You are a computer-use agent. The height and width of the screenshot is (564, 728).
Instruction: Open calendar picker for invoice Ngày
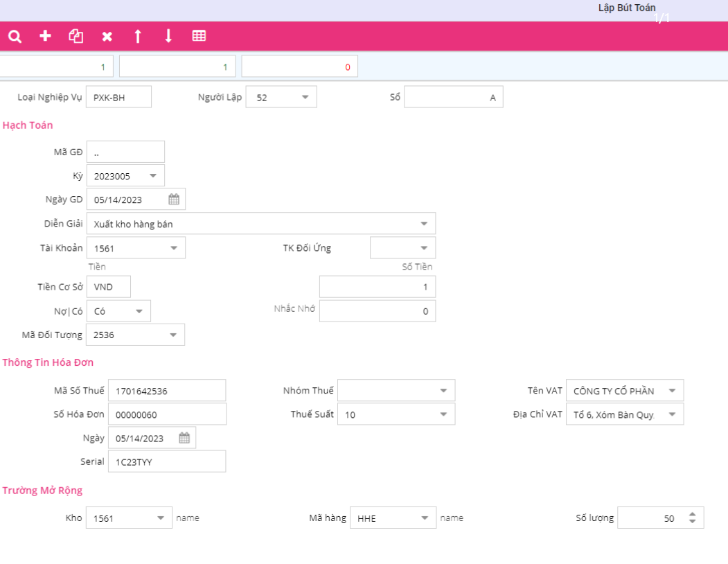pos(184,438)
